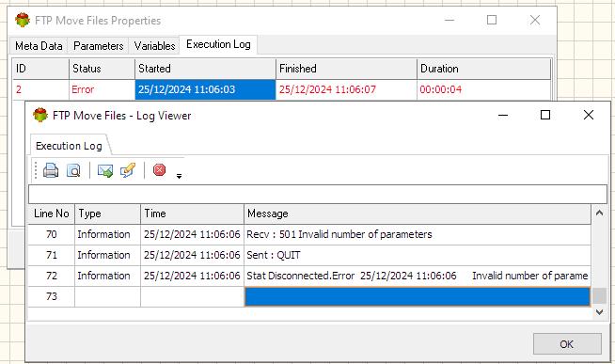615x364 pixels.
Task: Select duration cell '00:00:04'
Action: [483, 89]
